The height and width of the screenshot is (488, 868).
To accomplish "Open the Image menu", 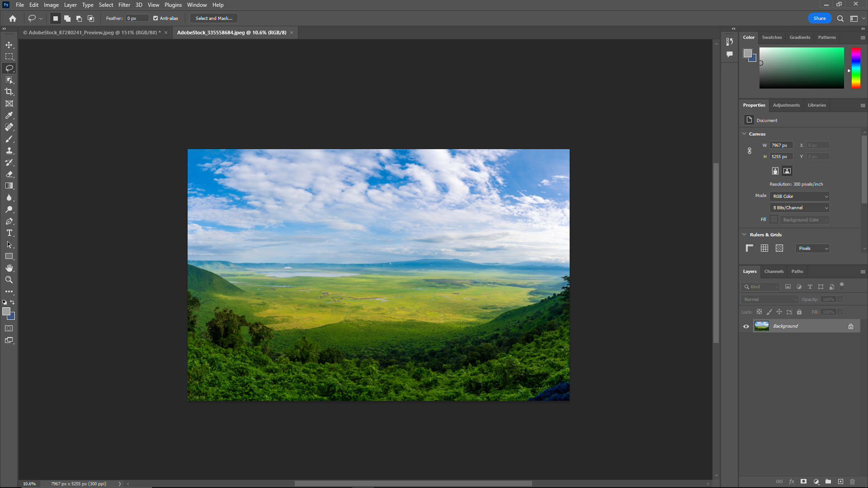I will pos(51,5).
